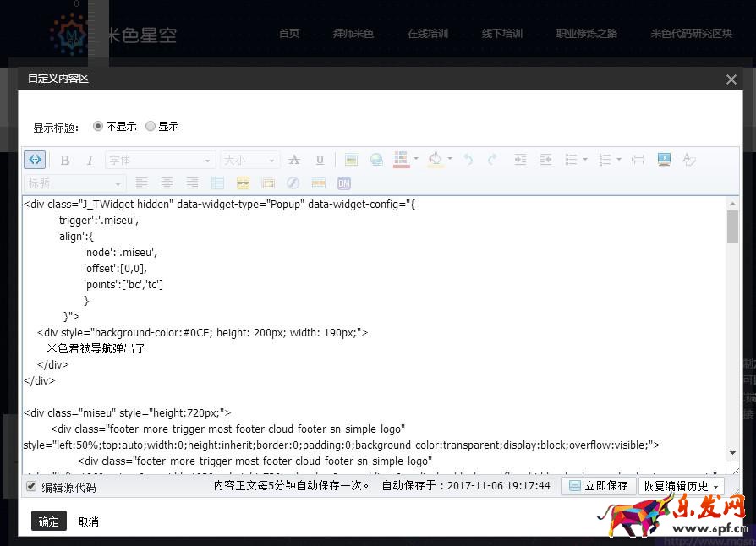Open the 大小 font size dropdown

tap(249, 159)
